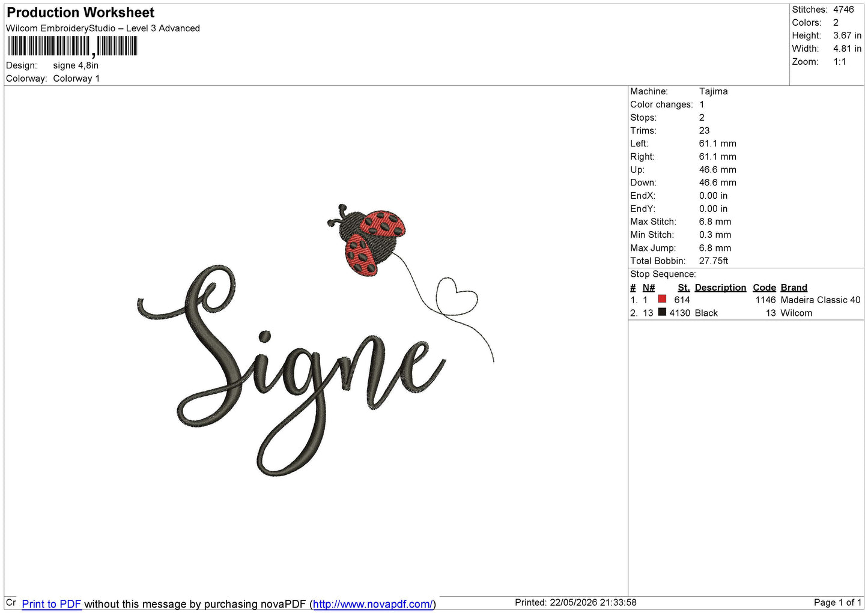Select the Wilcom brand cell

(x=797, y=313)
